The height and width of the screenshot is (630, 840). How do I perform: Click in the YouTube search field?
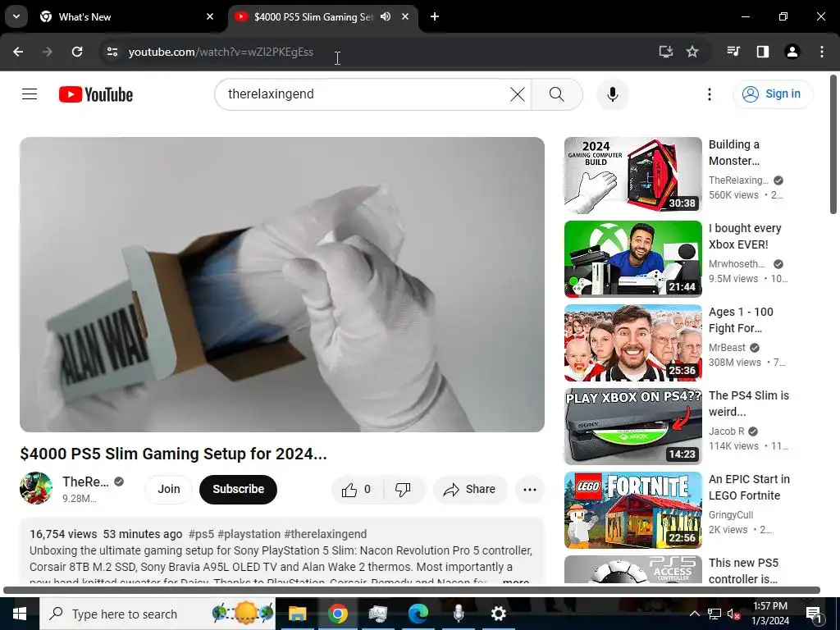pyautogui.click(x=364, y=94)
